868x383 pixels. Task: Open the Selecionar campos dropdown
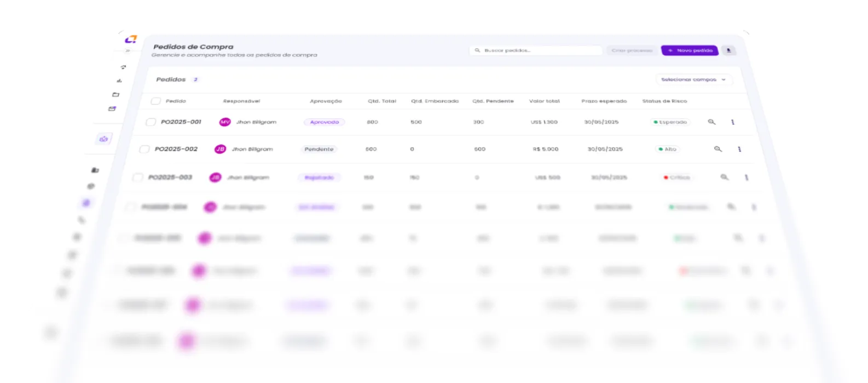click(x=693, y=79)
